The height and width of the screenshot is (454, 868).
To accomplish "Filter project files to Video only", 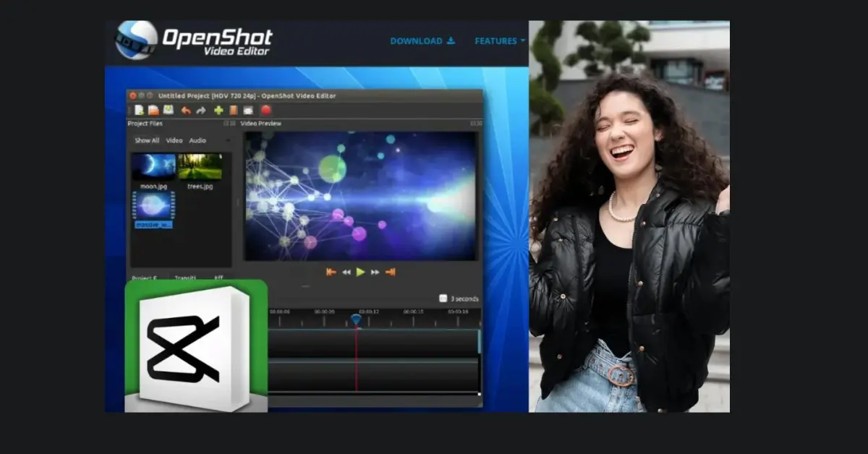I will [175, 140].
